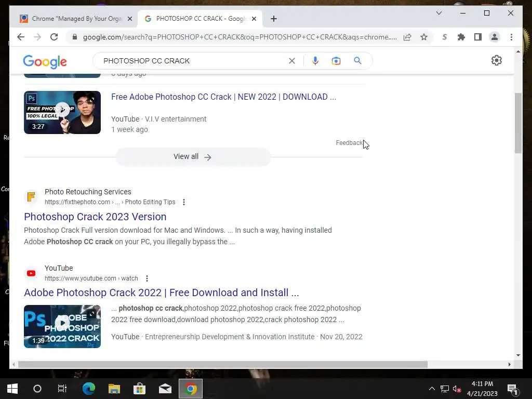Open Google quick settings gear

[x=496, y=60]
